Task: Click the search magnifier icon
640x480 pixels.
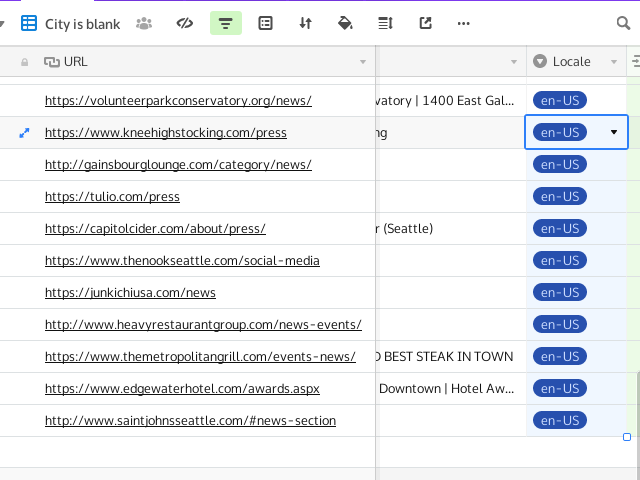Action: [x=623, y=23]
